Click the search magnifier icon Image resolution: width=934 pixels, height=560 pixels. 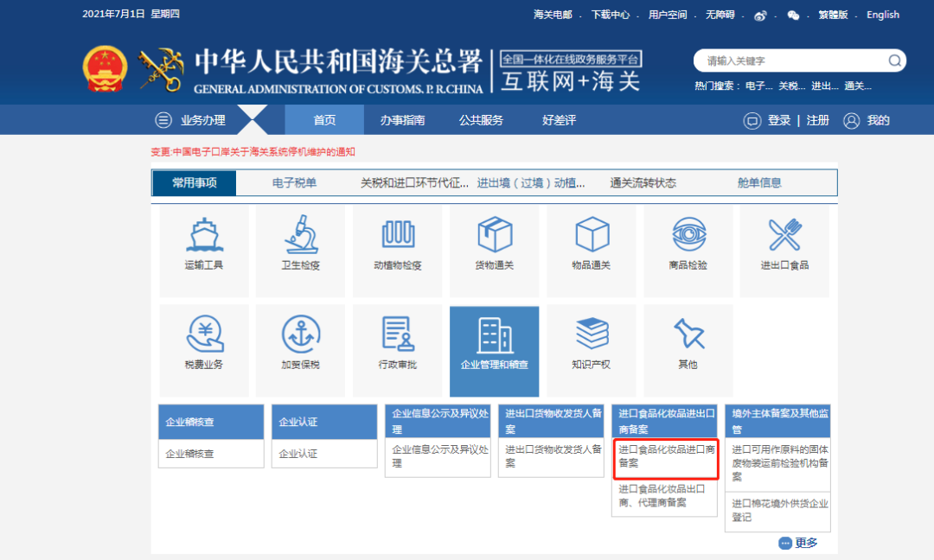[x=895, y=60]
